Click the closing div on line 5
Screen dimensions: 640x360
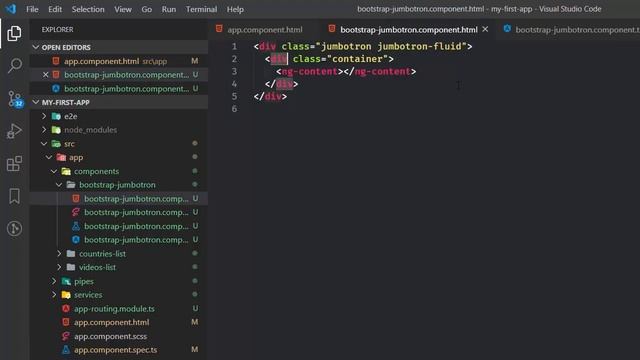[270, 96]
